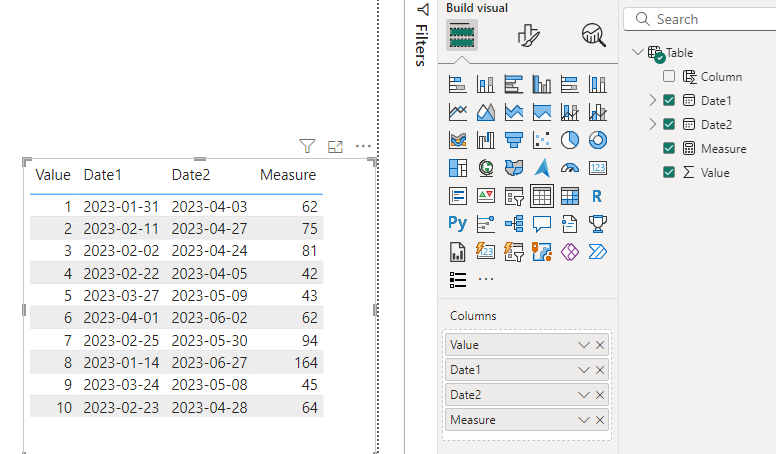Select the donut chart visual

click(x=598, y=140)
